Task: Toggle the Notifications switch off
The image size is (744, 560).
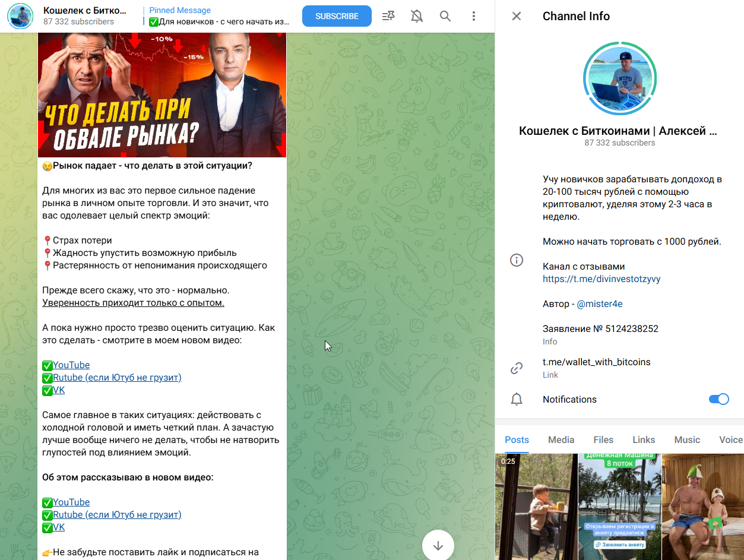Action: (x=718, y=399)
